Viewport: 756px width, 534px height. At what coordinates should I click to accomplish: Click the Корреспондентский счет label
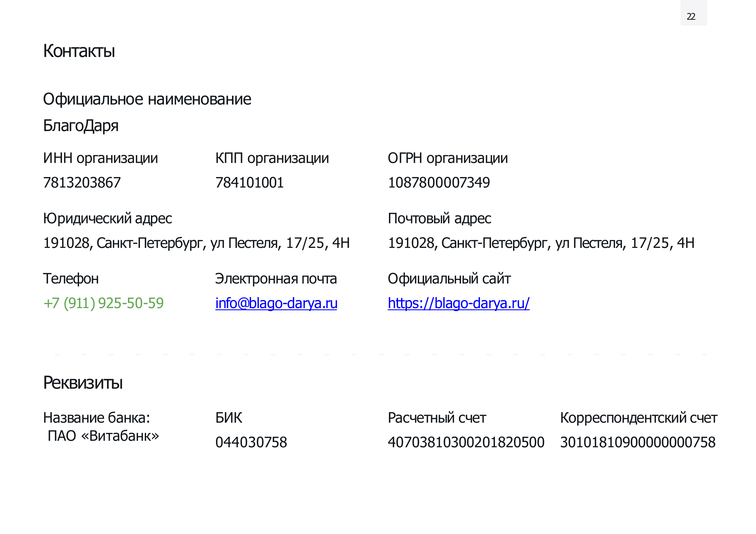click(x=639, y=418)
